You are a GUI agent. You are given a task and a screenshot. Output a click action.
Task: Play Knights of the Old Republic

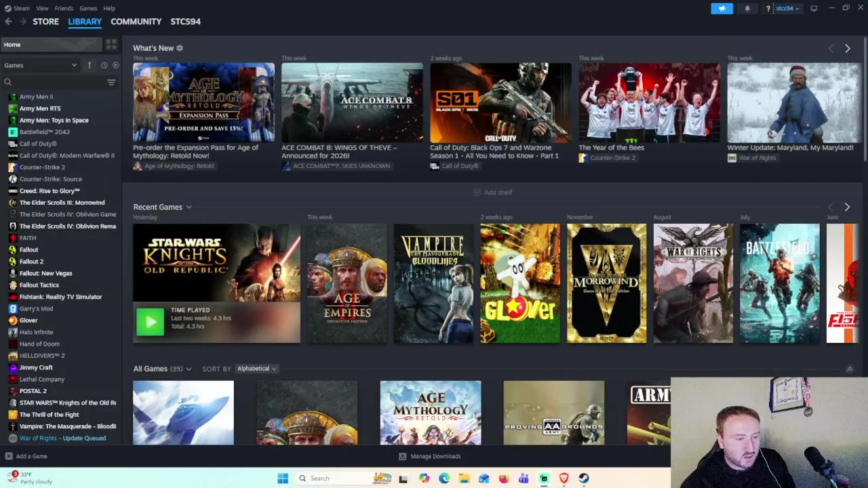tap(150, 321)
